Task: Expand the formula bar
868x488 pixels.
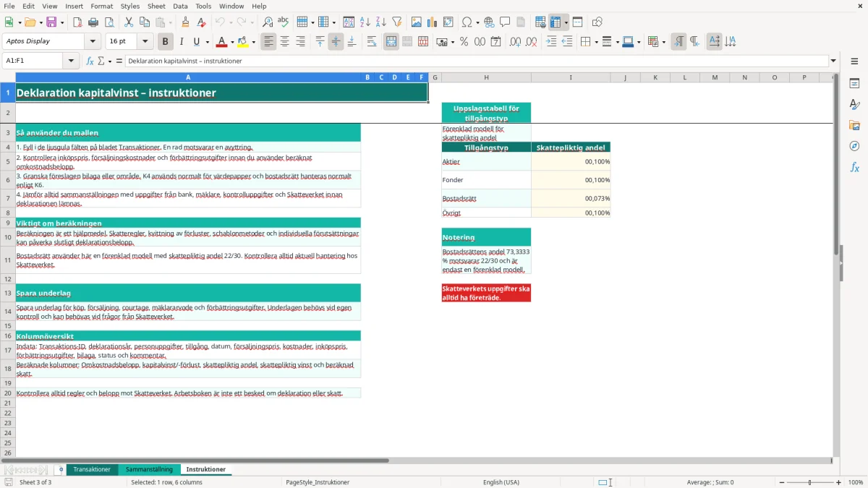Action: click(x=833, y=61)
